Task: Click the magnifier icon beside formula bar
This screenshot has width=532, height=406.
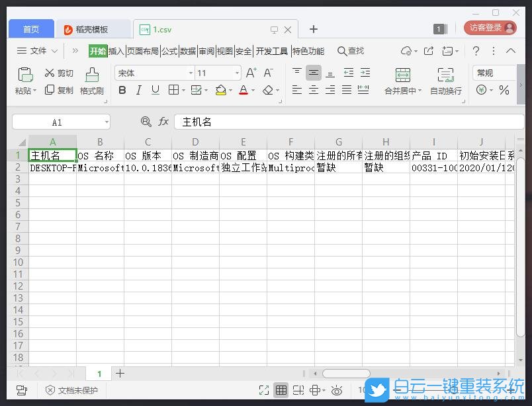Action: (x=146, y=122)
